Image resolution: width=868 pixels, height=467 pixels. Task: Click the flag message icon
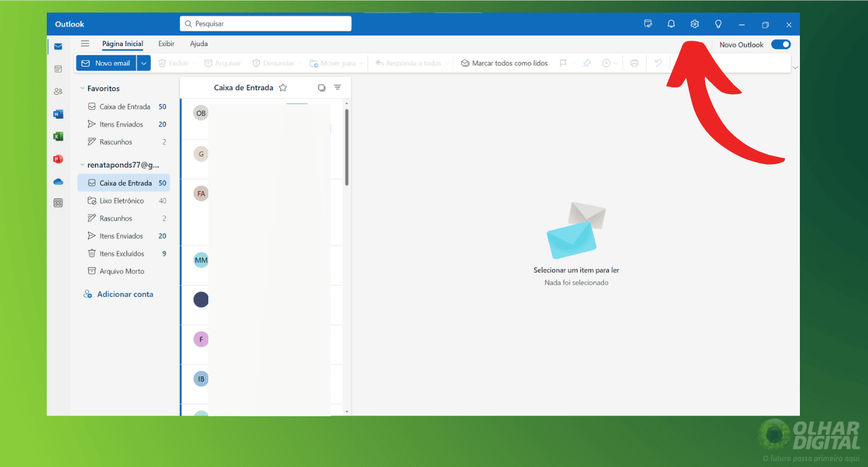(x=564, y=63)
